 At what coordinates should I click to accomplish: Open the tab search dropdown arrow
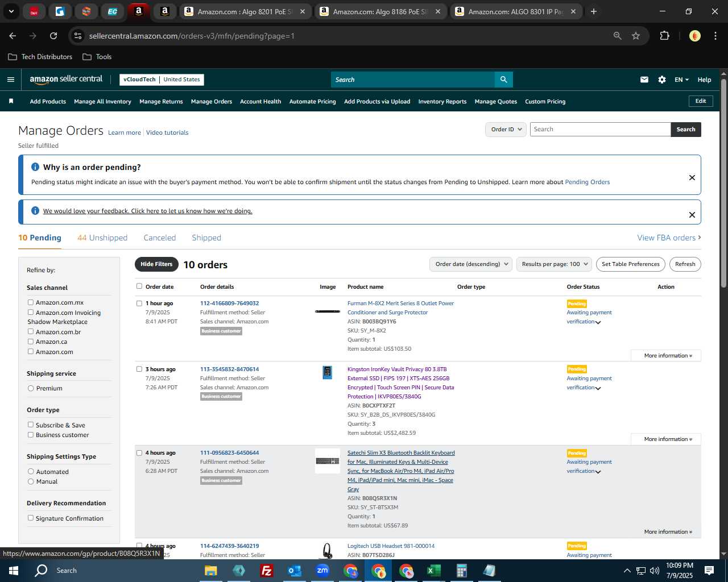click(11, 11)
